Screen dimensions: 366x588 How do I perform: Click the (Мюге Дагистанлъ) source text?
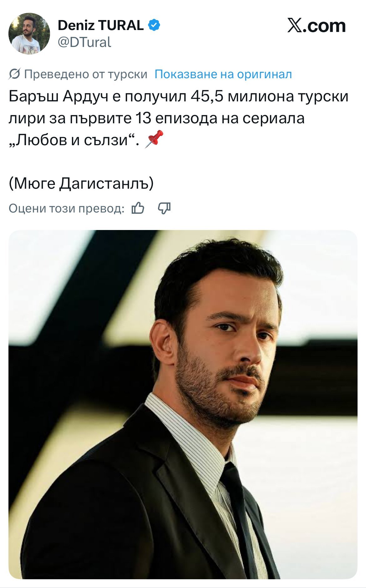point(81,183)
